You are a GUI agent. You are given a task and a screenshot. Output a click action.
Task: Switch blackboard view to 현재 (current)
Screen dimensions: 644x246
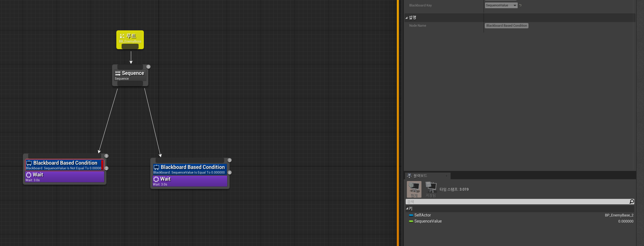(414, 189)
